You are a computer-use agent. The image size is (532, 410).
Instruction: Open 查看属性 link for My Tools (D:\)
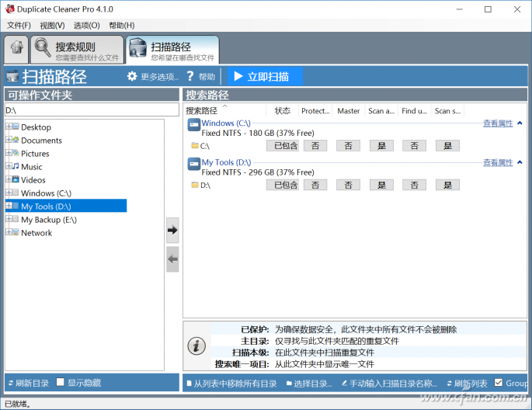pyautogui.click(x=498, y=163)
